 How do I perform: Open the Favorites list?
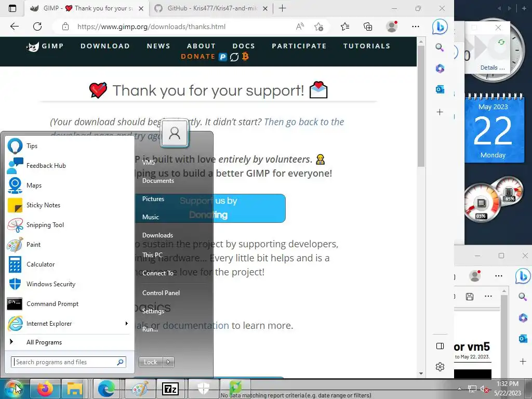(345, 26)
